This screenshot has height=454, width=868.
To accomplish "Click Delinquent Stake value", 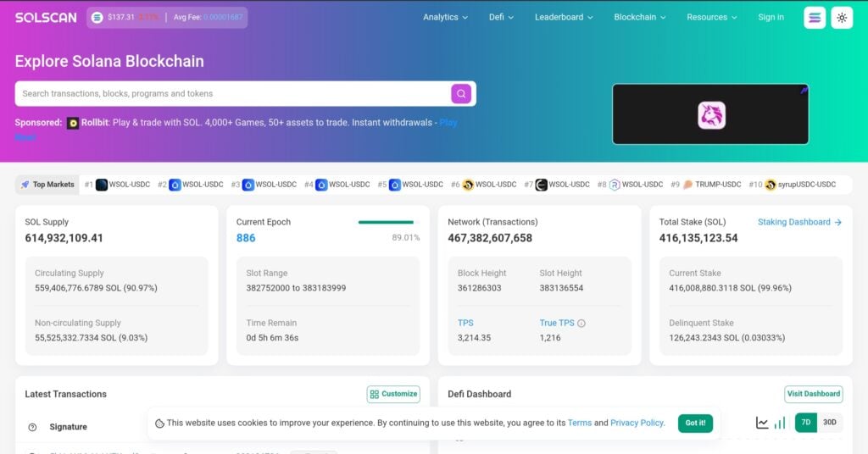I will (726, 338).
